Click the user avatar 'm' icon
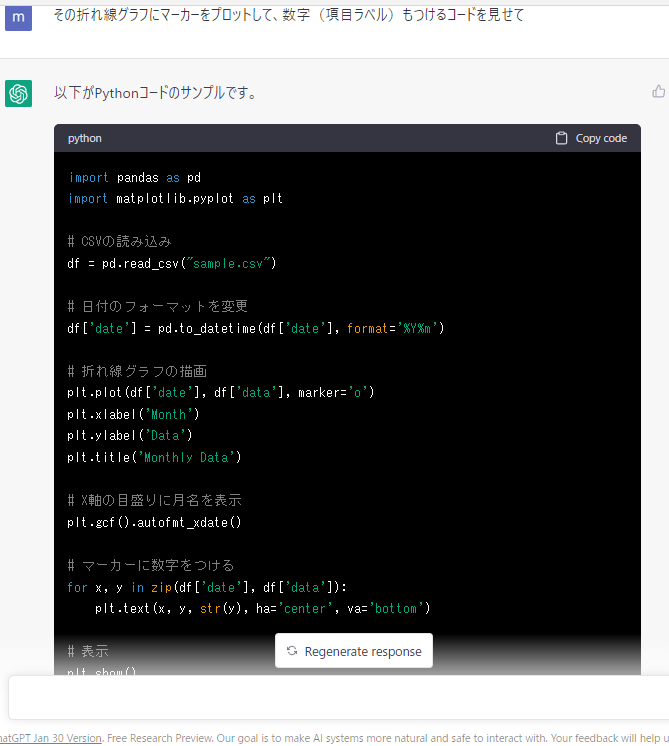669x746 pixels. 18,18
